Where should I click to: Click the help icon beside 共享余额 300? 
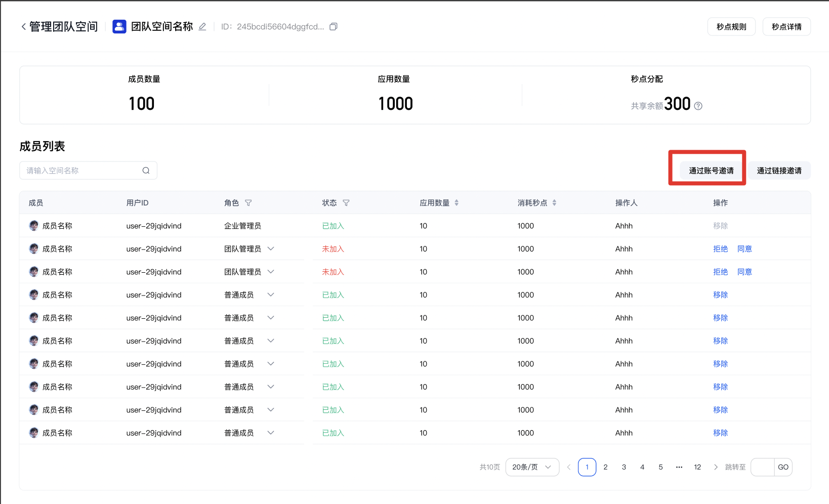(698, 106)
